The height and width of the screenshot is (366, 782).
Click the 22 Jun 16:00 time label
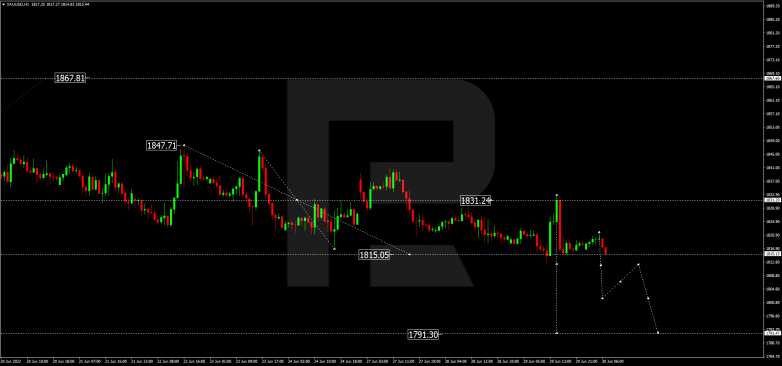click(195, 361)
